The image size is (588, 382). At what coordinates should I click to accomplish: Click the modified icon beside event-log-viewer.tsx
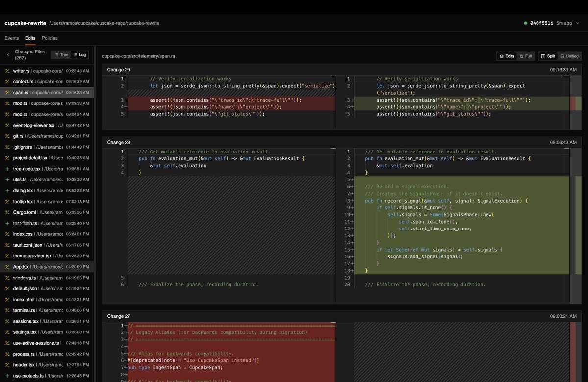click(7, 125)
